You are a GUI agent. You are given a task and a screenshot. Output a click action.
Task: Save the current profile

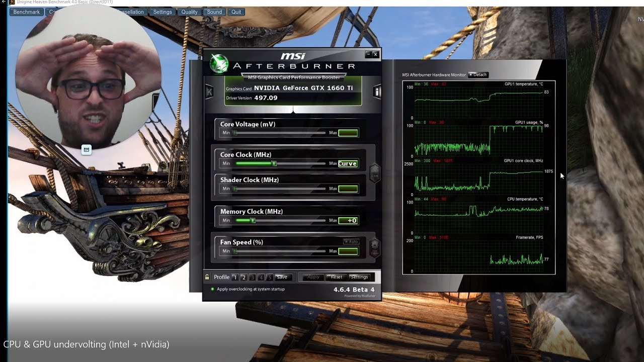pyautogui.click(x=282, y=277)
